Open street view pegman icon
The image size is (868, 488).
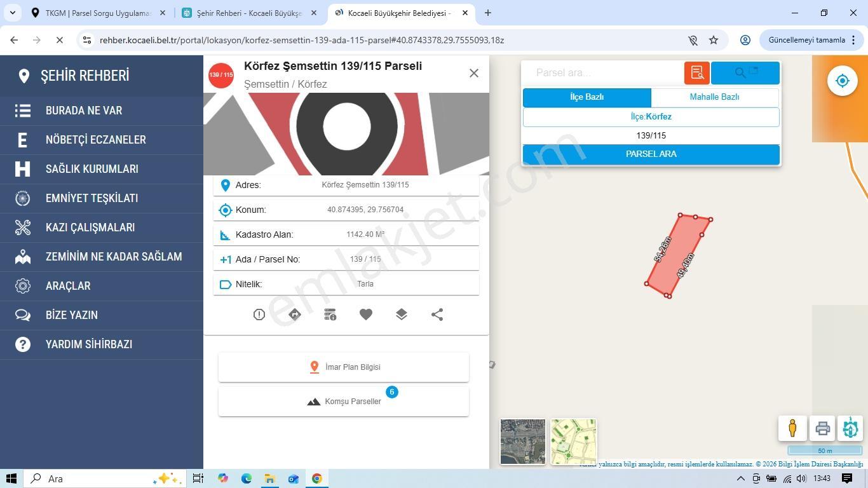point(792,428)
